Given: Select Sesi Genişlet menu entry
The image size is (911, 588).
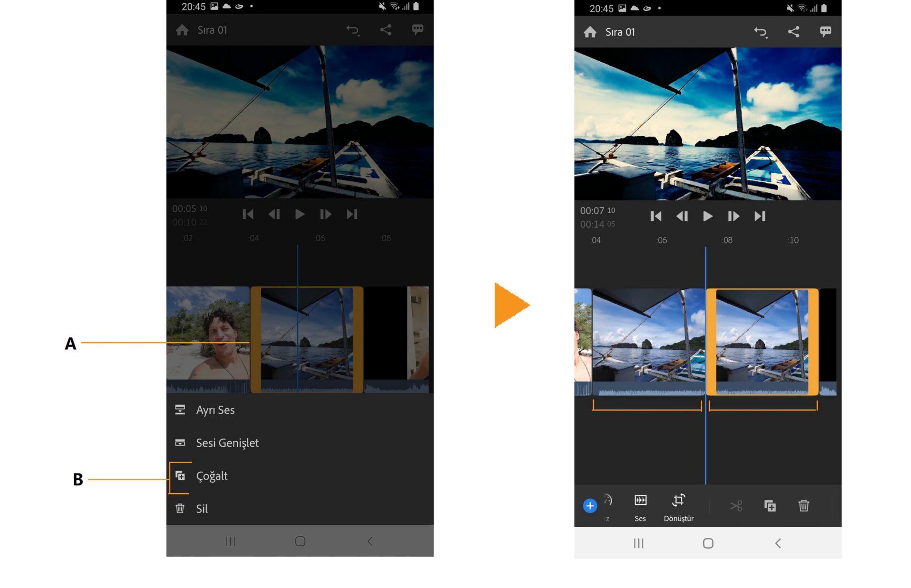Looking at the screenshot, I should [227, 443].
